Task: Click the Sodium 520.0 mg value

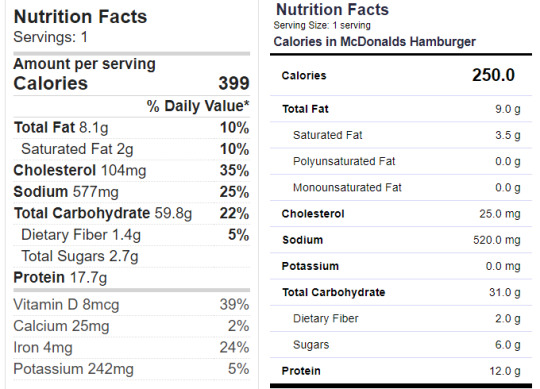Action: (497, 240)
